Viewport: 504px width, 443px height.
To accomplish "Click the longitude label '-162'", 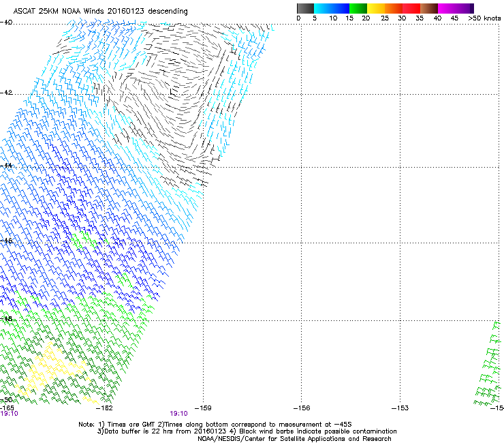I will [104, 408].
